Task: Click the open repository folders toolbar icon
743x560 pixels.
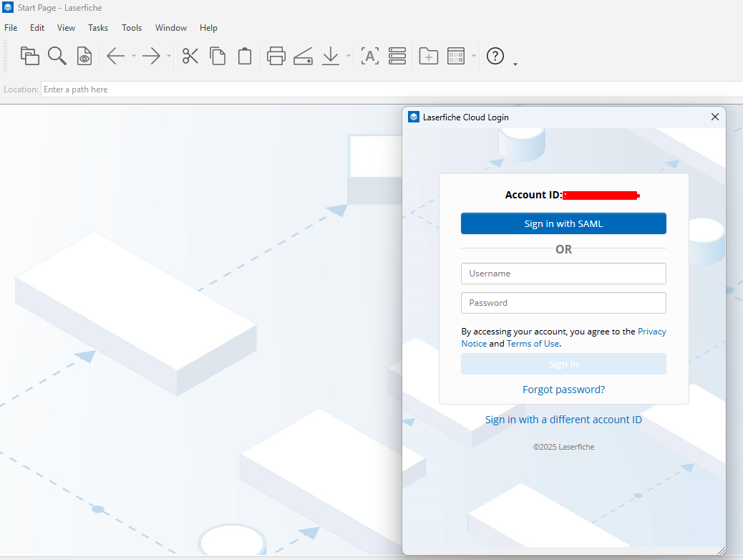Action: coord(30,56)
